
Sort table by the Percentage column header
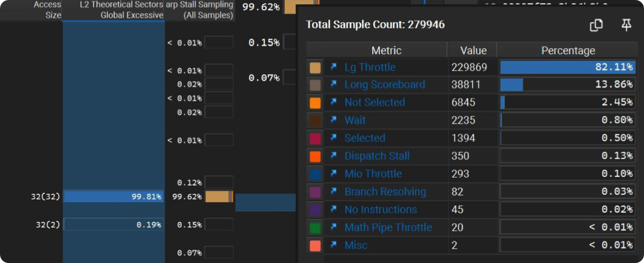click(568, 50)
